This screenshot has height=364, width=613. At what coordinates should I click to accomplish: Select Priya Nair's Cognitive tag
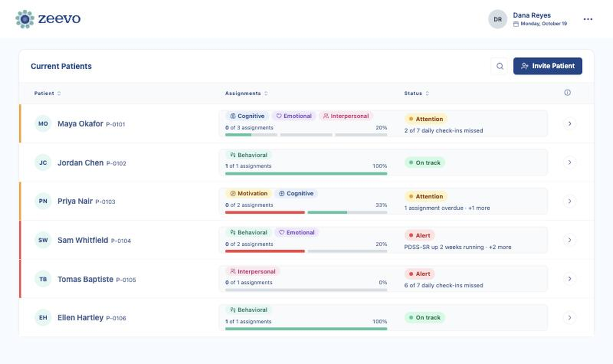(296, 193)
